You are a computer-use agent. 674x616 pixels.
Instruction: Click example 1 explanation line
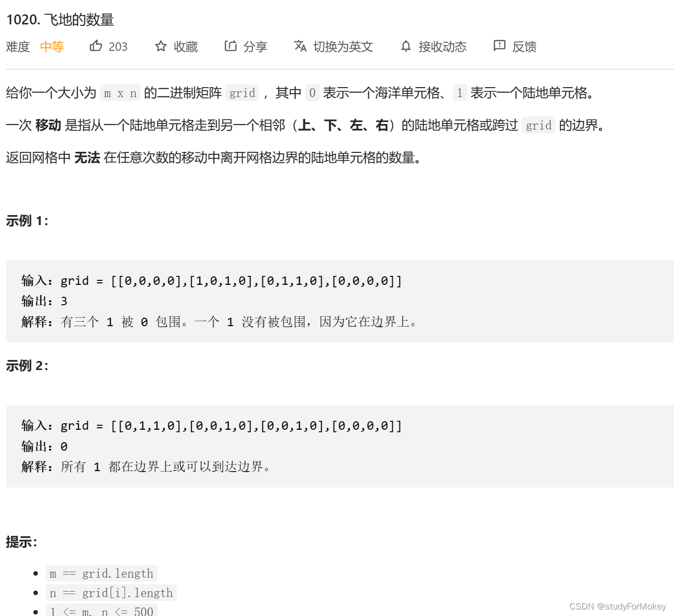click(x=219, y=322)
